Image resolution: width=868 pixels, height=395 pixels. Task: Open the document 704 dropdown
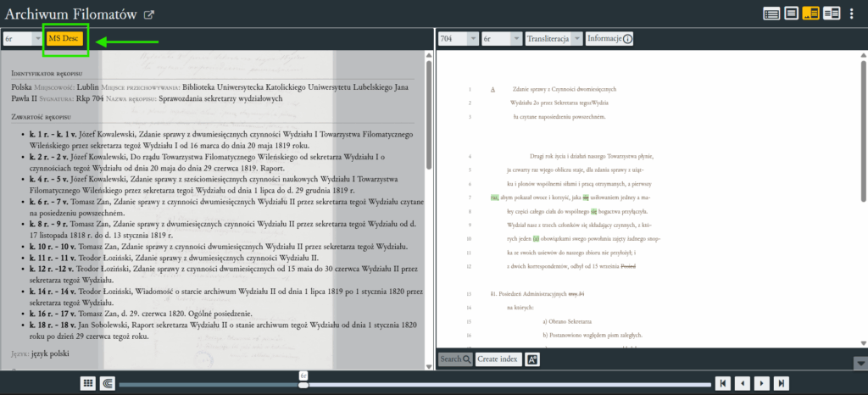[x=456, y=39]
